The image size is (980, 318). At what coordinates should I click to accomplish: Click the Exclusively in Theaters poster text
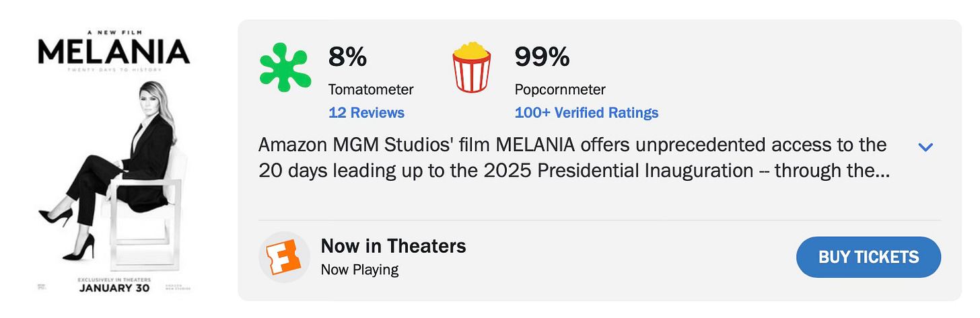114,279
